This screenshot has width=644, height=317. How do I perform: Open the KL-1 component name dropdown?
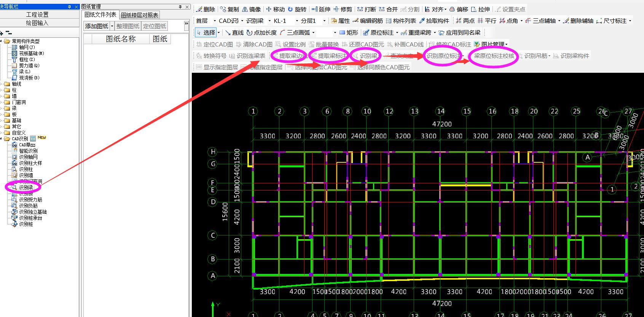click(x=296, y=21)
